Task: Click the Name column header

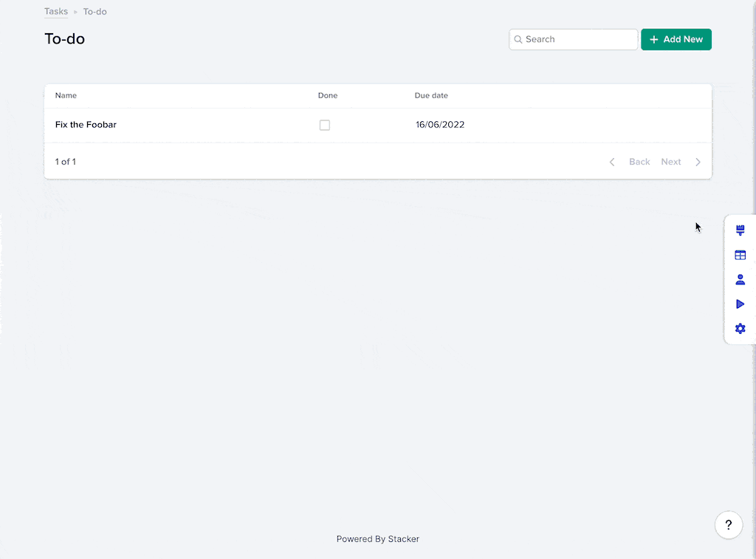Action: pos(66,95)
